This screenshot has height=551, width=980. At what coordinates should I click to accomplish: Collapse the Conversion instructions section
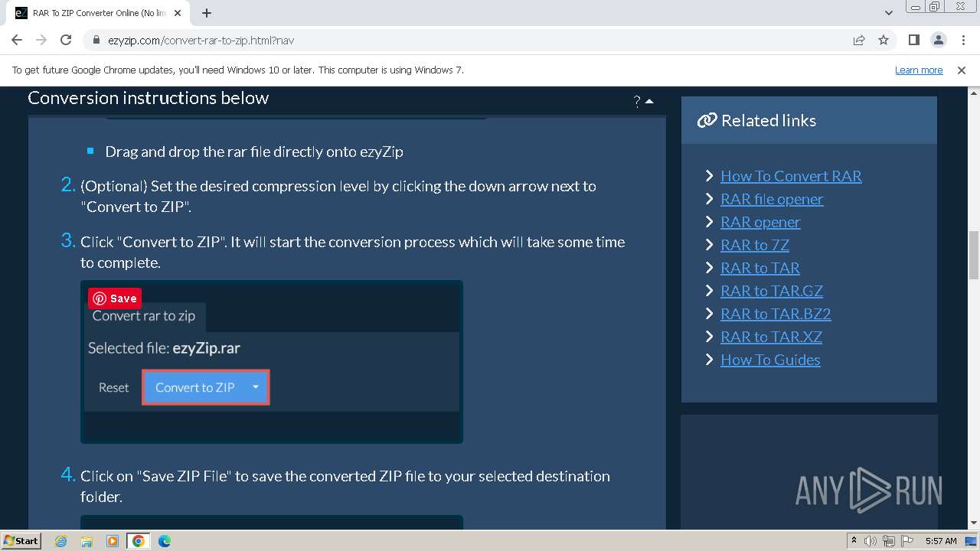point(649,101)
